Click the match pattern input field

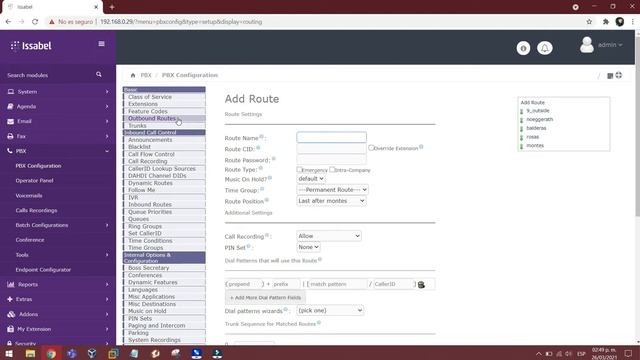pos(338,284)
